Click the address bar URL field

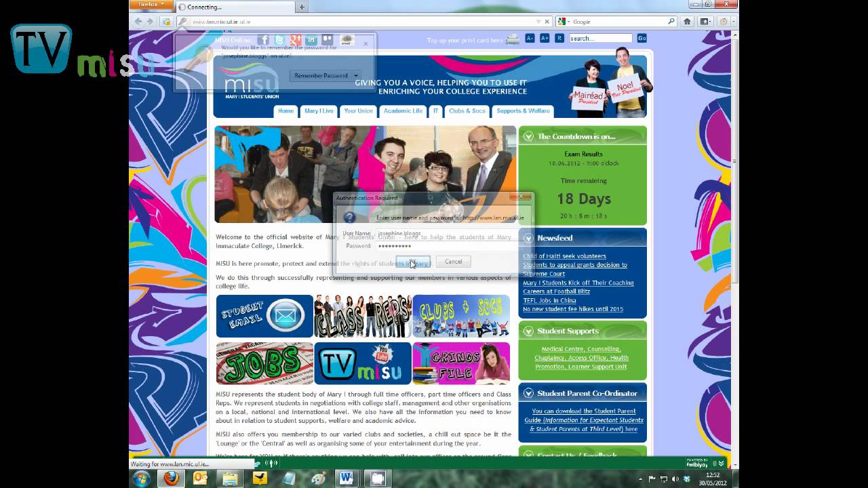363,22
